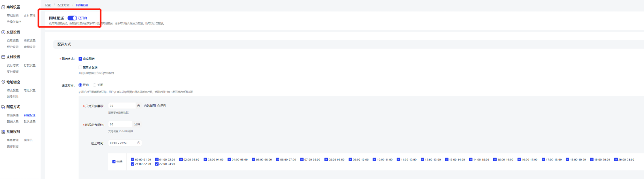Go to 角色管理 under 系统权限
The width and height of the screenshot is (644, 179).
tap(12, 140)
